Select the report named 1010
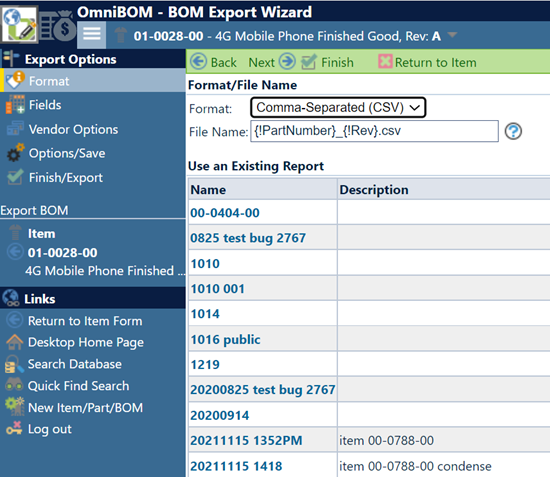Viewport: 550px width, 477px height. pos(205,263)
